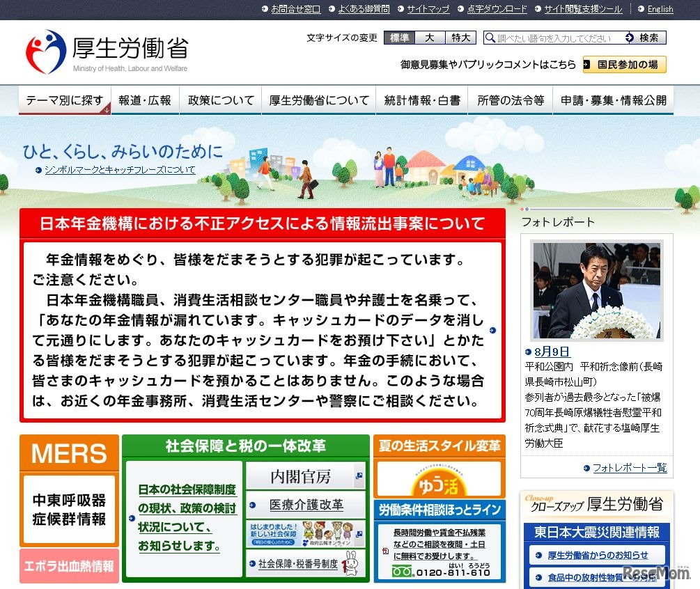The width and height of the screenshot is (700, 589).
Task: Open the 労働条件相談ほっとライン header
Action: coord(440,510)
